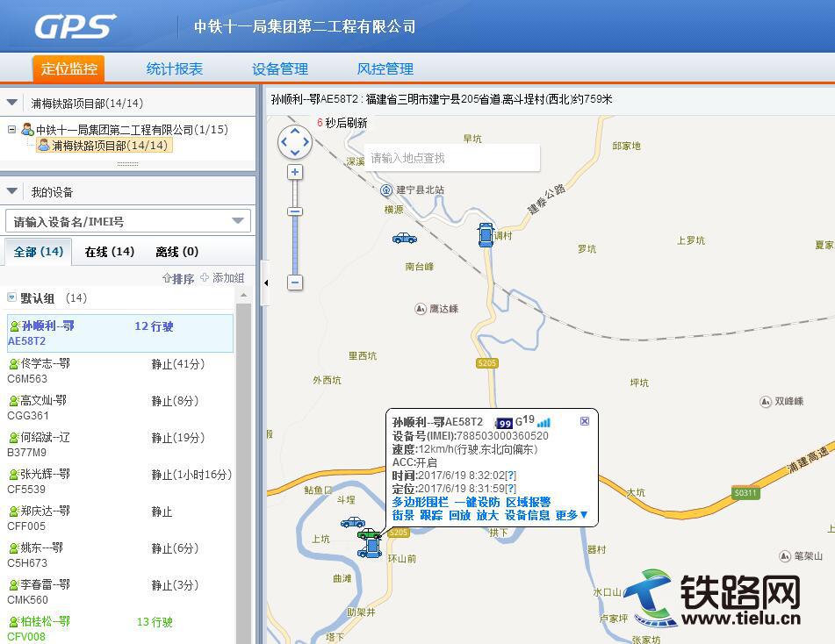Click the 一键设防 link
This screenshot has height=644, width=835.
(x=477, y=503)
